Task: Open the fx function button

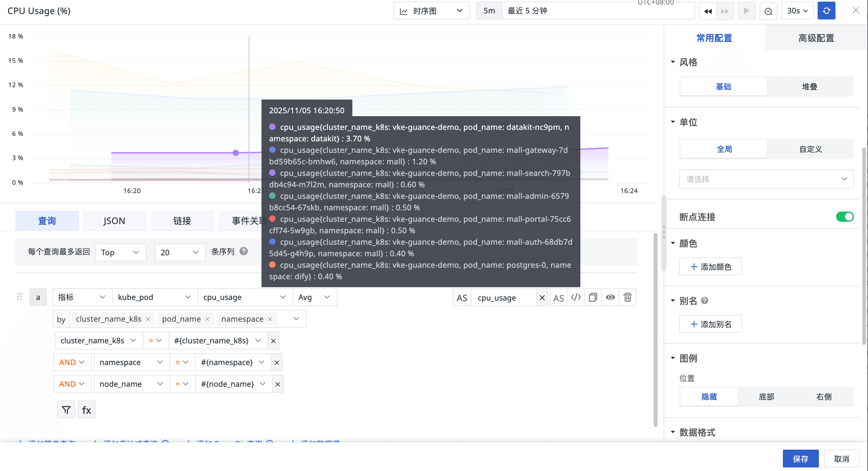Action: tap(86, 410)
